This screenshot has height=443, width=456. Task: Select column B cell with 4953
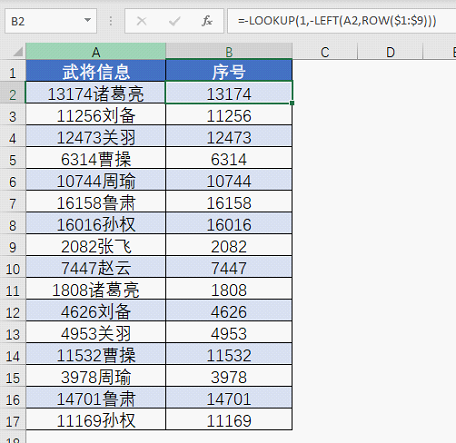[229, 333]
